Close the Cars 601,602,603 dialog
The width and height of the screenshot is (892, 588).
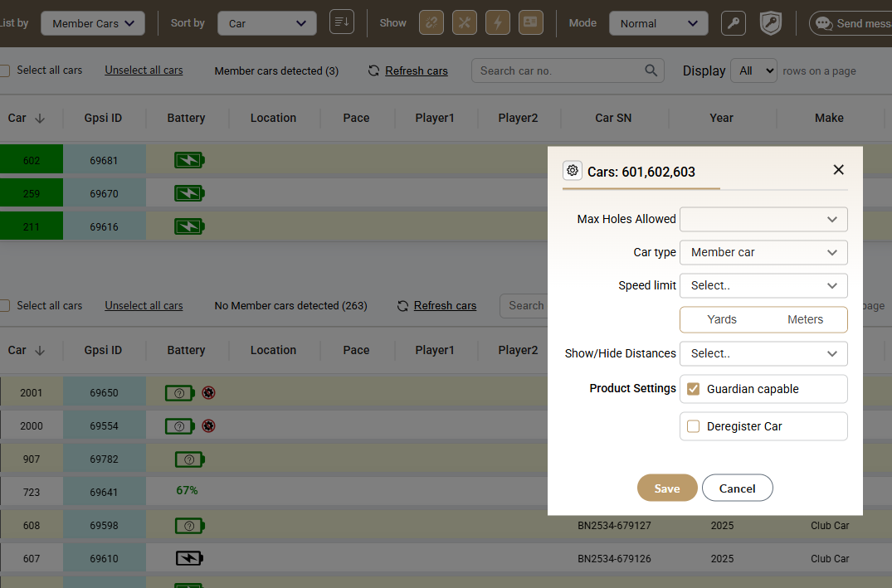838,169
